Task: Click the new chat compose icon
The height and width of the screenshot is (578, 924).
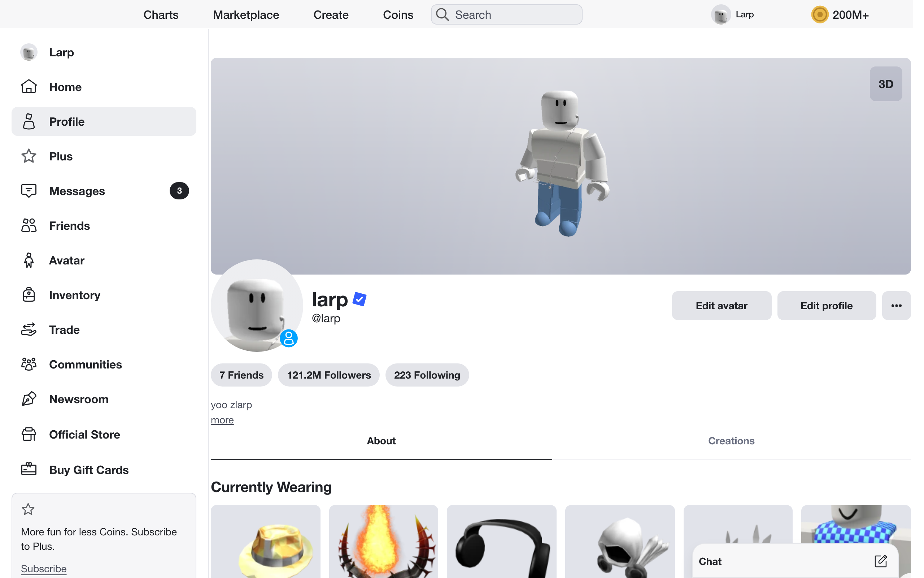Action: (x=880, y=561)
